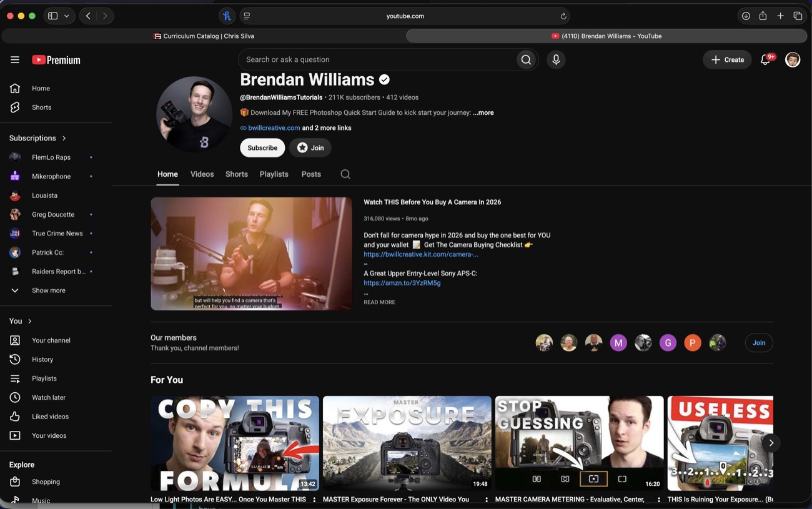Screen dimensions: 812x509
Task: Switch to the channel Shorts tab
Action: click(237, 174)
